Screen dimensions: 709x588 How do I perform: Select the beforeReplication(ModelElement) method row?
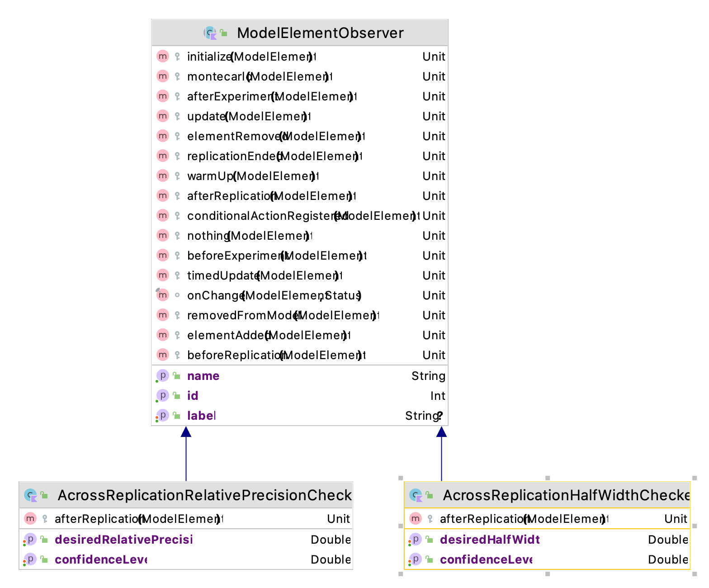click(x=300, y=355)
